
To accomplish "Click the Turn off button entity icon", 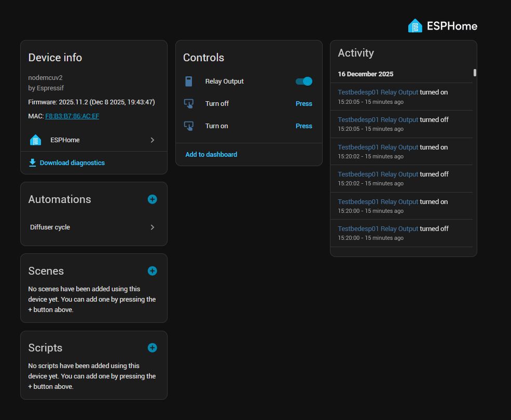I will pos(189,104).
